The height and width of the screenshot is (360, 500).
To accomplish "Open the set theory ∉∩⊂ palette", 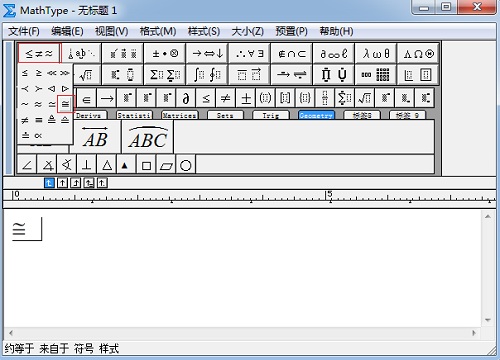I will [292, 53].
